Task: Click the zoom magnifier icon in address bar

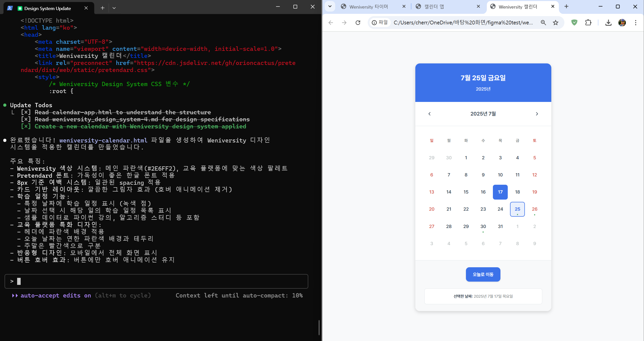Action: coord(543,23)
